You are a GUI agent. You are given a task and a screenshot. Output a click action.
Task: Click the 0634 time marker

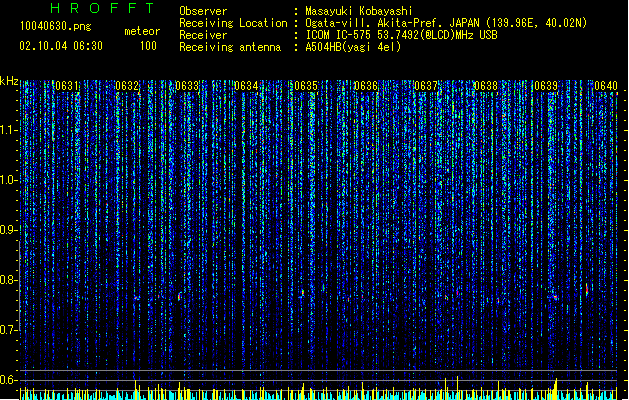[x=246, y=86]
